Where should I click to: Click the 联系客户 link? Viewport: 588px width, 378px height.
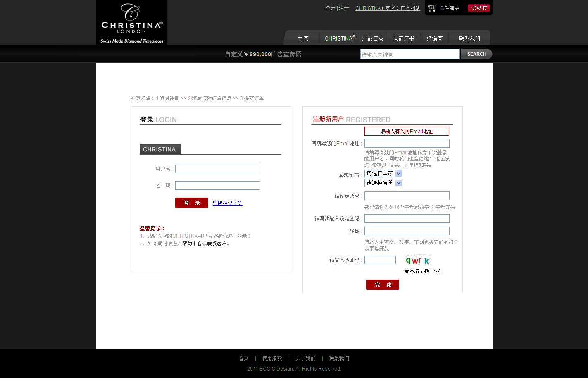217,244
